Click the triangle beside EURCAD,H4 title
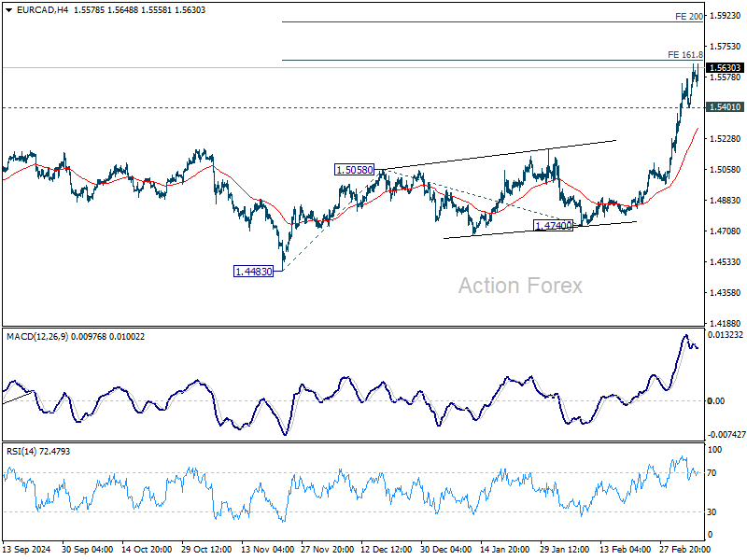 pos(9,10)
